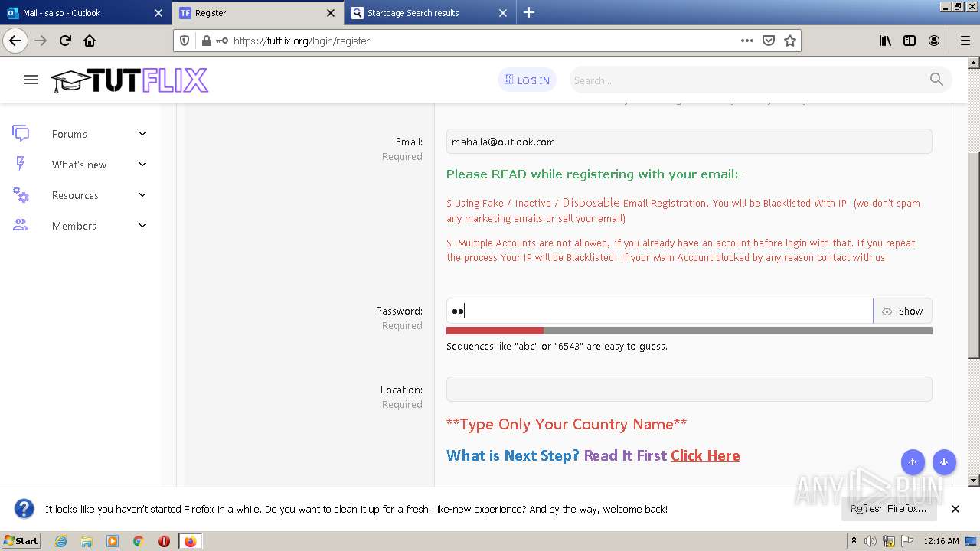980x551 pixels.
Task: Open page actions three-dot menu
Action: [x=747, y=41]
